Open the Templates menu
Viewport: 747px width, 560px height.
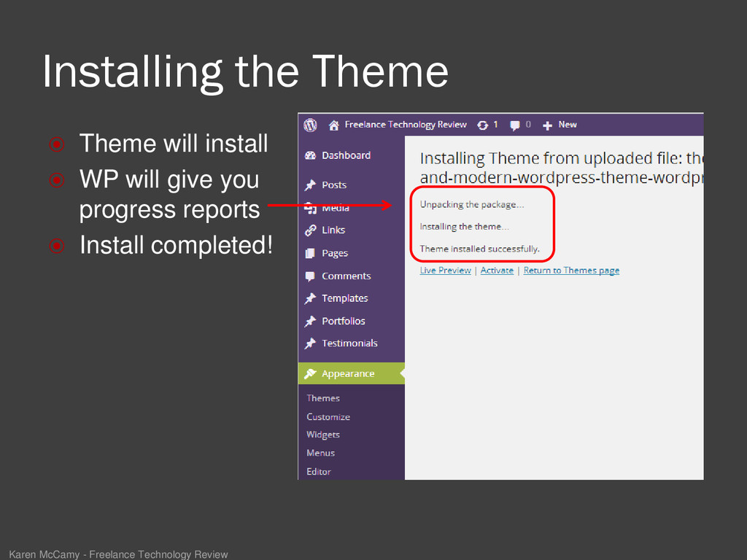point(345,298)
